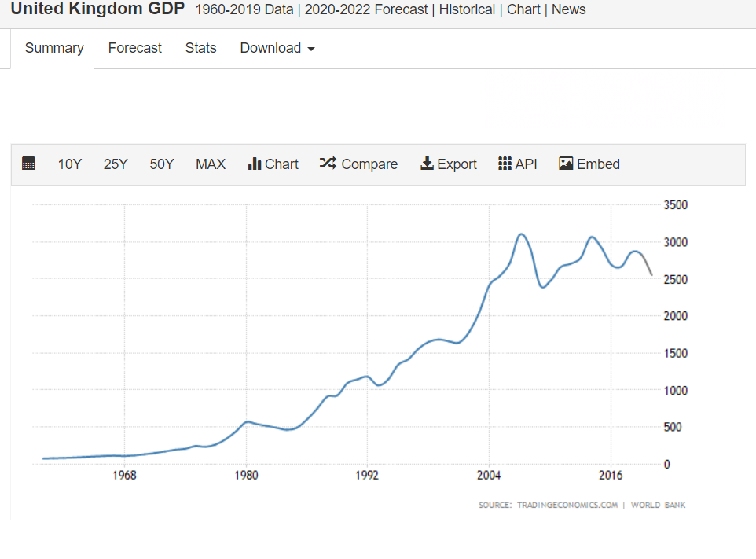This screenshot has height=559, width=756.
Task: Click the GDP line peak near 2008
Action: 521,234
